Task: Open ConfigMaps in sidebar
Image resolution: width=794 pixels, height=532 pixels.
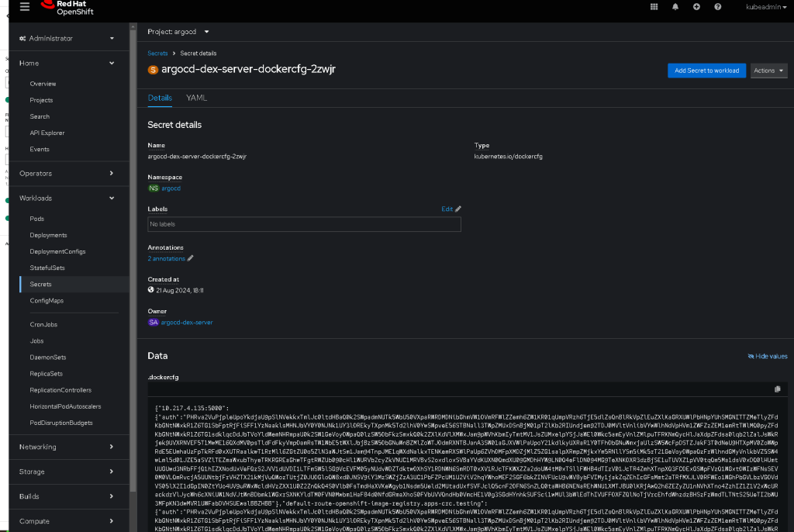Action: 47,300
